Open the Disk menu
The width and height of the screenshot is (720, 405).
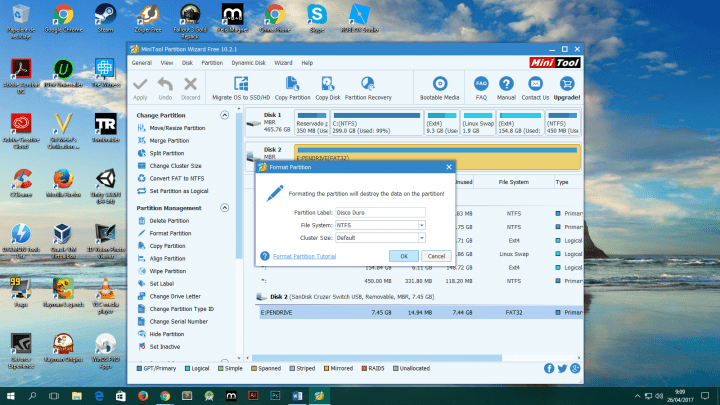point(187,63)
